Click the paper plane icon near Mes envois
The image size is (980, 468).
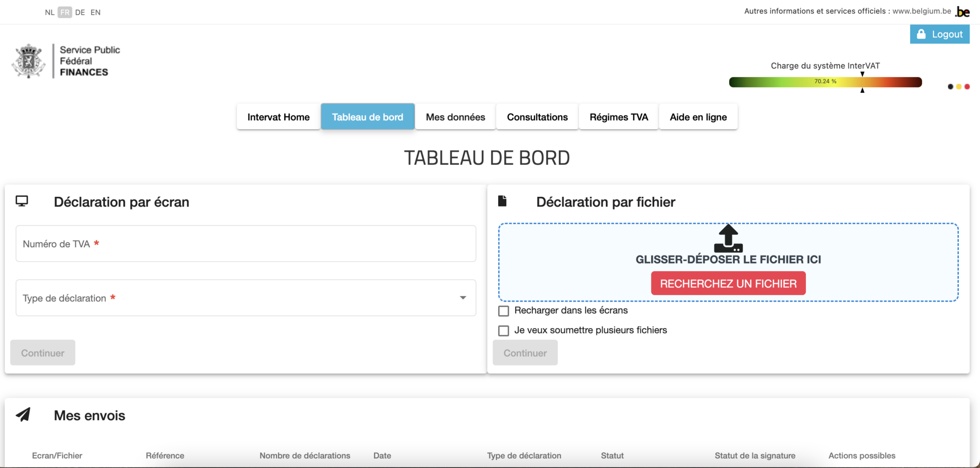coord(23,415)
